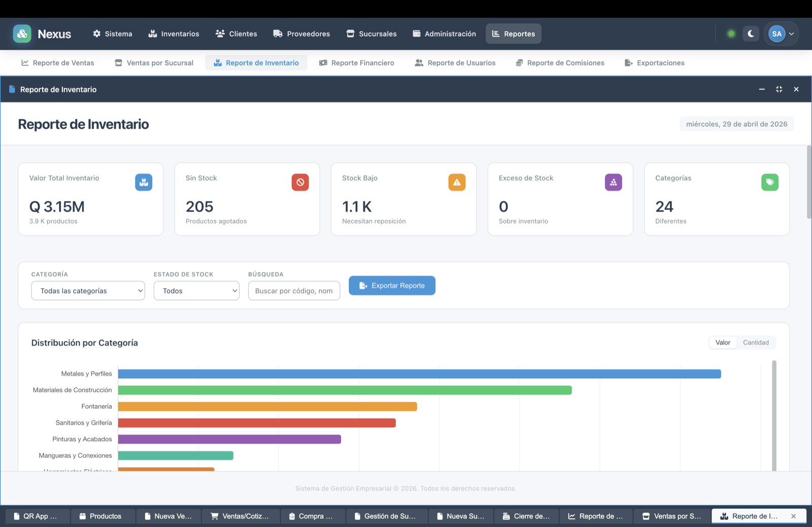Viewport: 812px width, 527px height.
Task: Open the Inventarios module icon
Action: (x=154, y=33)
